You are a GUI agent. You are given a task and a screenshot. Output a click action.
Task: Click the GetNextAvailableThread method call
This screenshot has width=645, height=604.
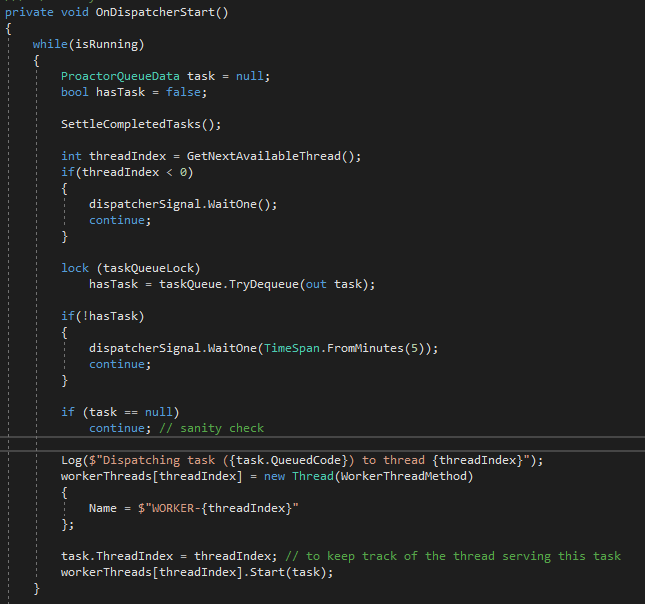click(263, 156)
